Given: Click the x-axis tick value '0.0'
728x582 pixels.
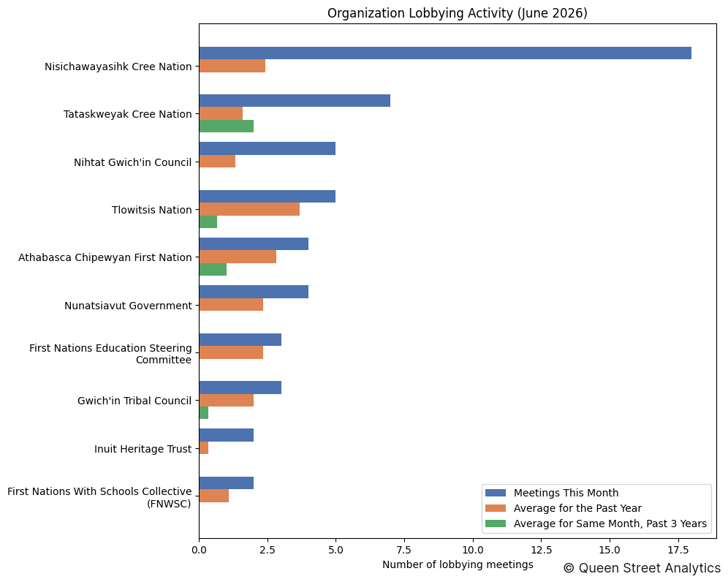Looking at the screenshot, I should 200,550.
